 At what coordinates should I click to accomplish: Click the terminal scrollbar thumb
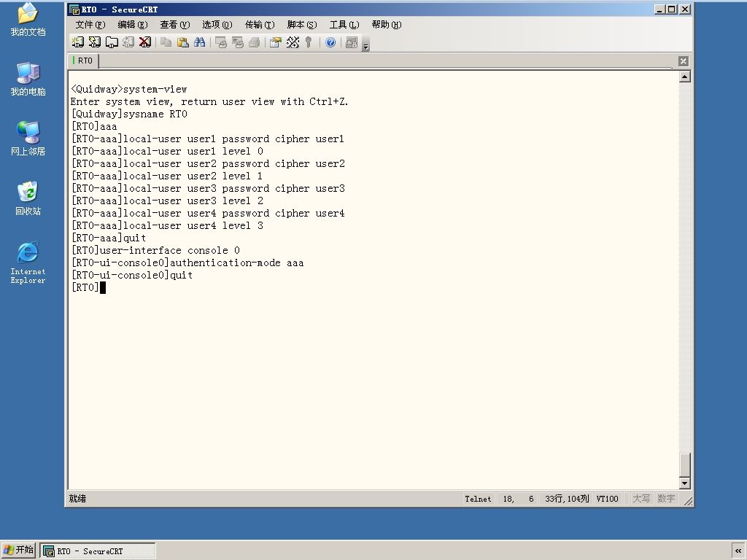click(684, 464)
